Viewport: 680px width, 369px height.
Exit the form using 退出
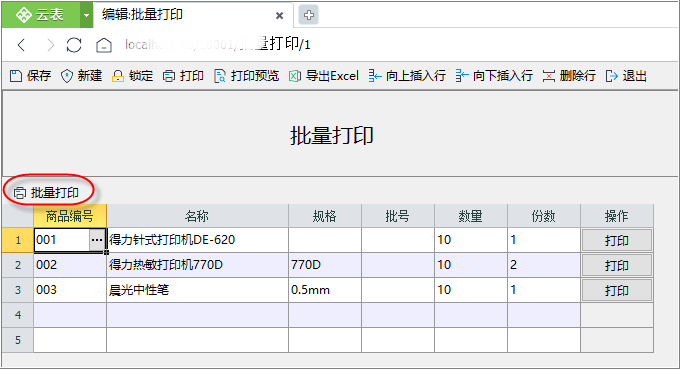click(x=626, y=76)
